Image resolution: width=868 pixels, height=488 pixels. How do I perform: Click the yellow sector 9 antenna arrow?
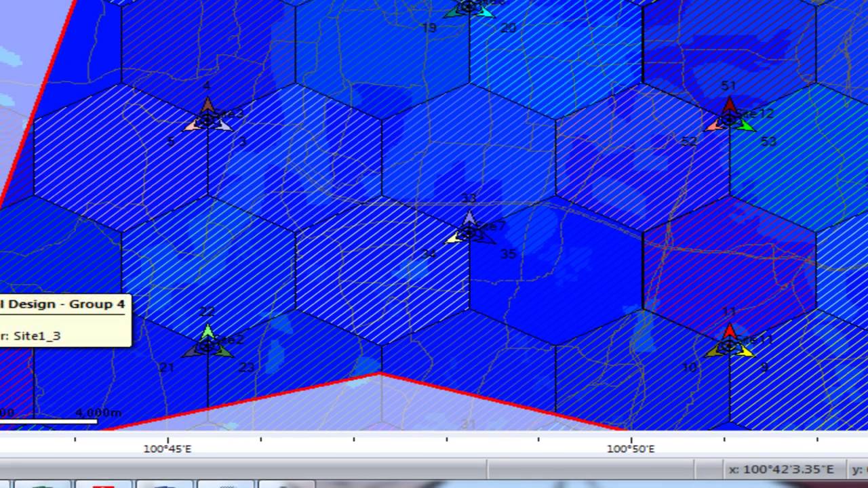click(745, 352)
